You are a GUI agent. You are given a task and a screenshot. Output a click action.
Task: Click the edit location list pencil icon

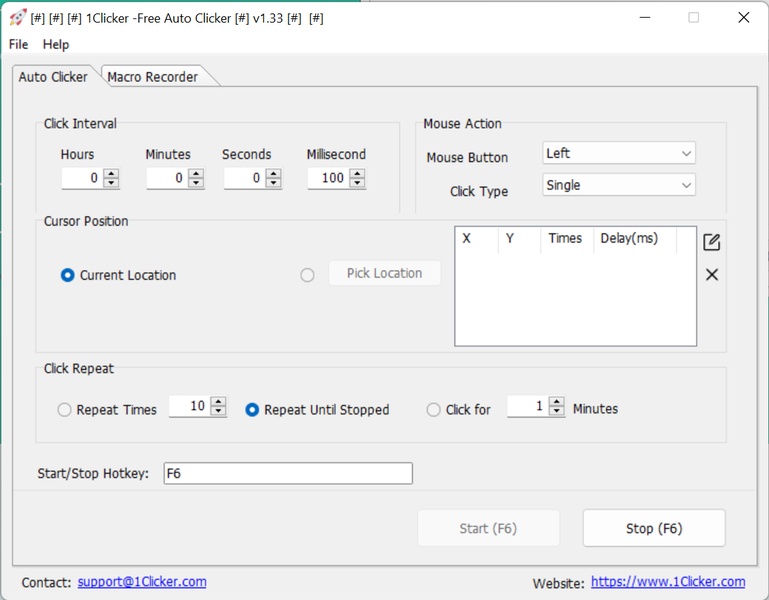711,242
